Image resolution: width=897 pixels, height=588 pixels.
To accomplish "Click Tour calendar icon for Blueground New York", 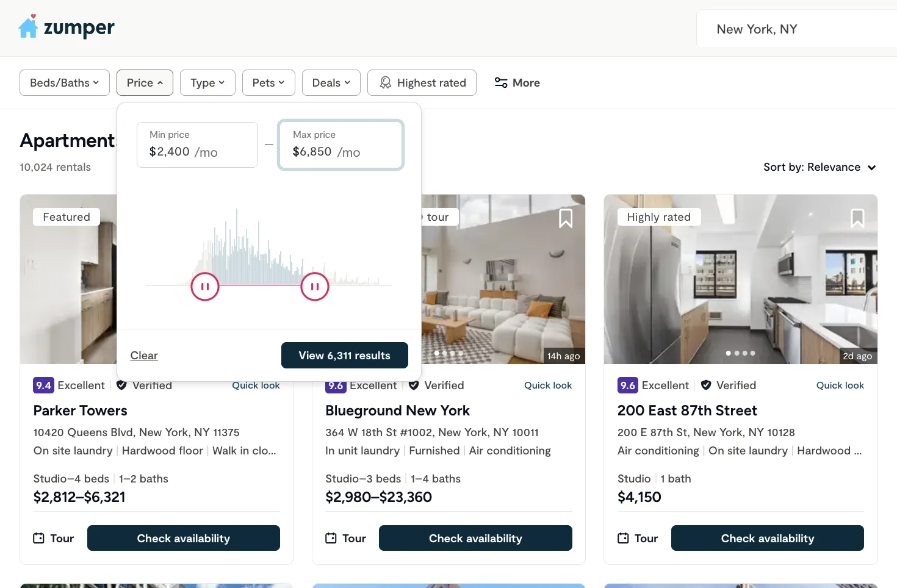I will [331, 538].
